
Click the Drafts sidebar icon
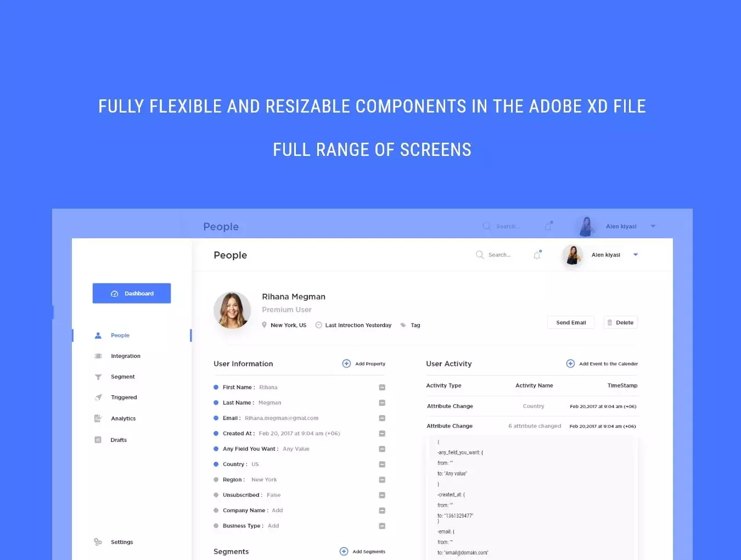click(x=98, y=440)
